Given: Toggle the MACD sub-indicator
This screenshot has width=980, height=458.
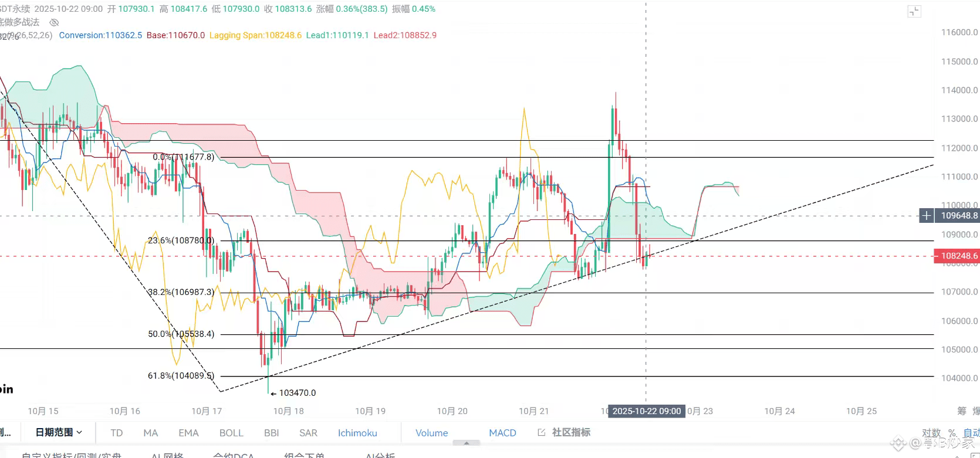Looking at the screenshot, I should 503,433.
